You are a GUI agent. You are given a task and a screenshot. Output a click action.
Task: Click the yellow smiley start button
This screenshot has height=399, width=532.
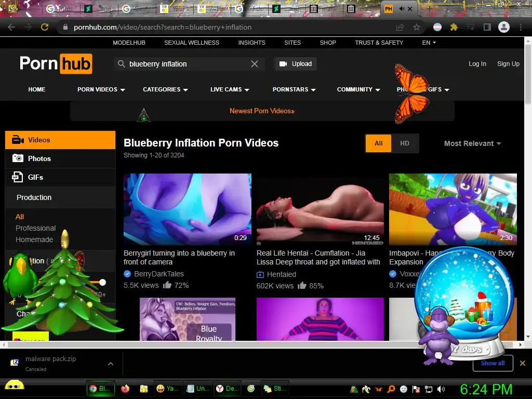click(14, 385)
